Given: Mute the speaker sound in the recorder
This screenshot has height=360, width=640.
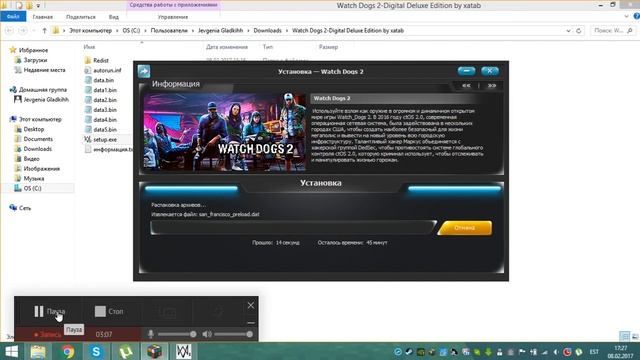Looking at the screenshot, I should click(207, 334).
